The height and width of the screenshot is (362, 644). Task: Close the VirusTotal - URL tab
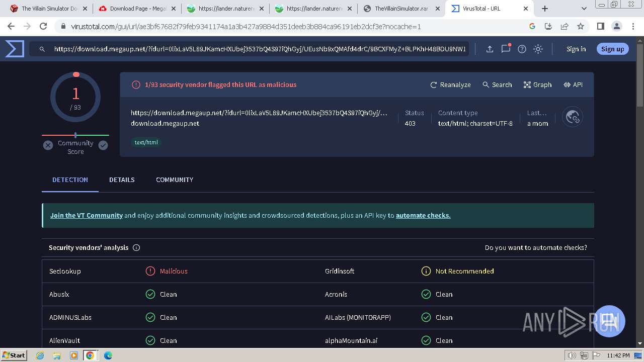pyautogui.click(x=526, y=9)
